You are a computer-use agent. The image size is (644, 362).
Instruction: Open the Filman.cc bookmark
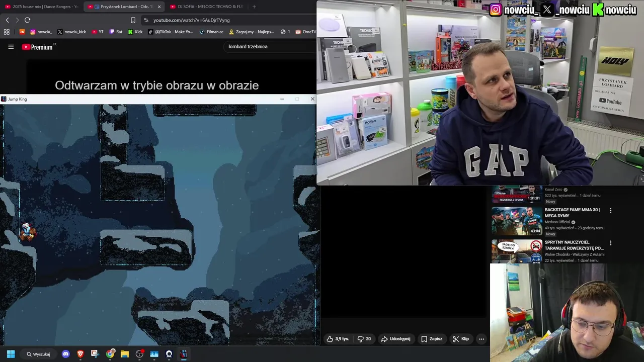coord(211,32)
